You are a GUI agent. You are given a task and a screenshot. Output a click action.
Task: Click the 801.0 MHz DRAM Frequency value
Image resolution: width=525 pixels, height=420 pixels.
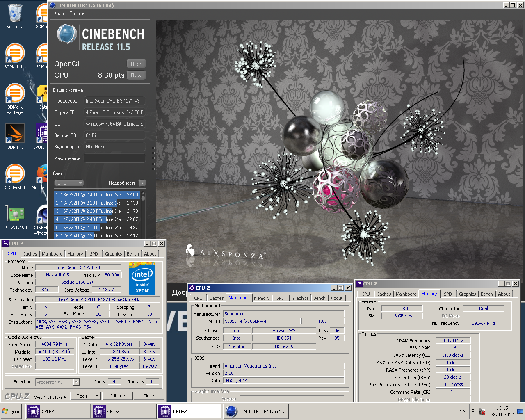coord(453,340)
